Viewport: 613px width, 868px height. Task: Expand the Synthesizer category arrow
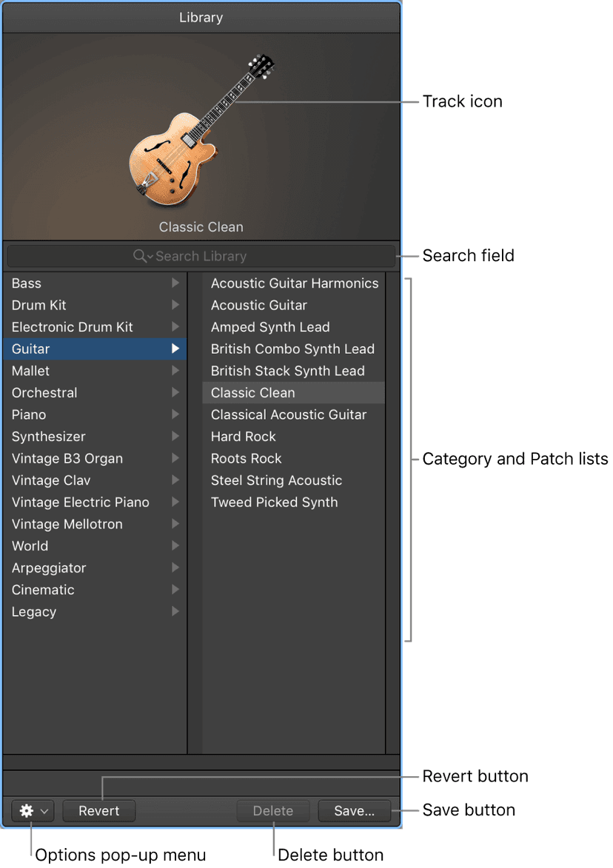(175, 436)
